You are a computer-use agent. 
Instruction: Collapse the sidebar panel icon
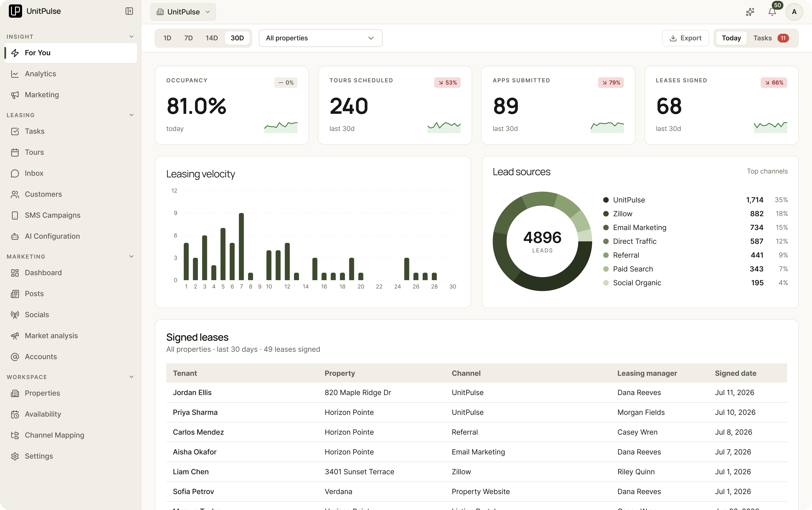129,11
